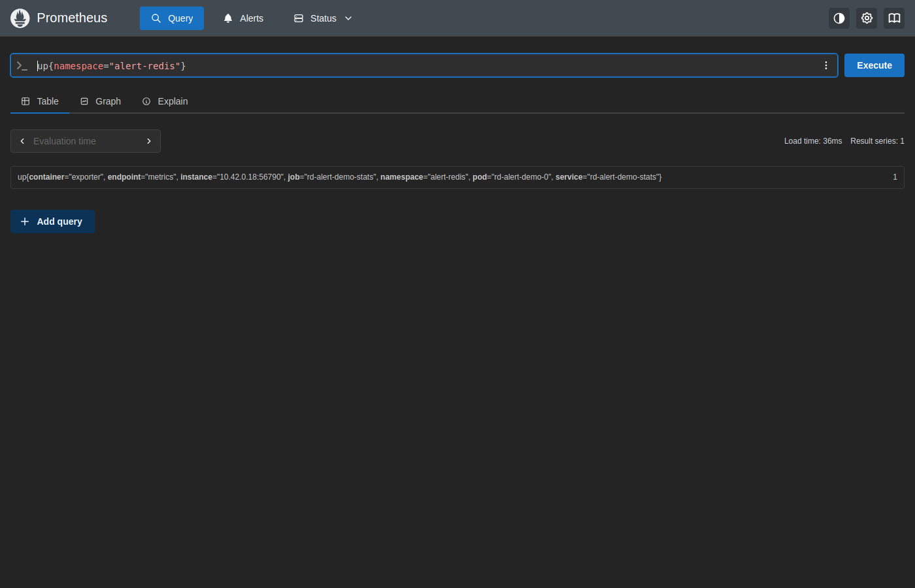Switch to the Graph tab
The image size is (915, 588).
(101, 101)
